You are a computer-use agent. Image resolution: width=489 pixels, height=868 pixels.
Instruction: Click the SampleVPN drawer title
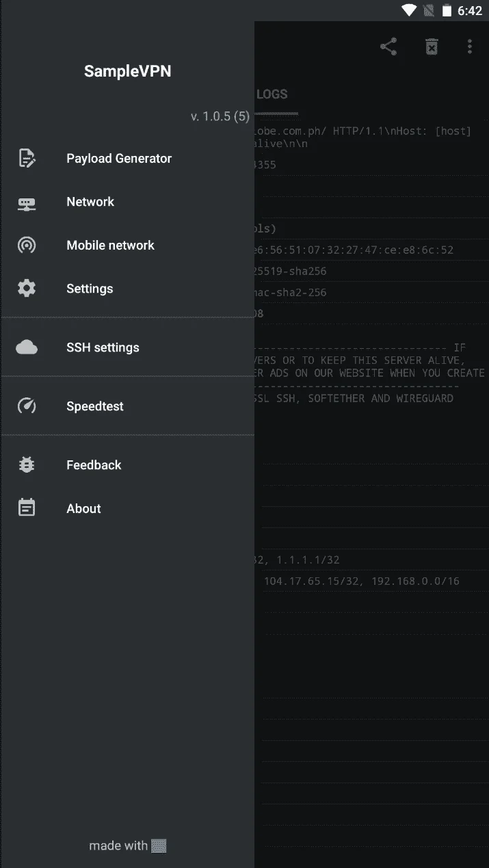(x=127, y=71)
